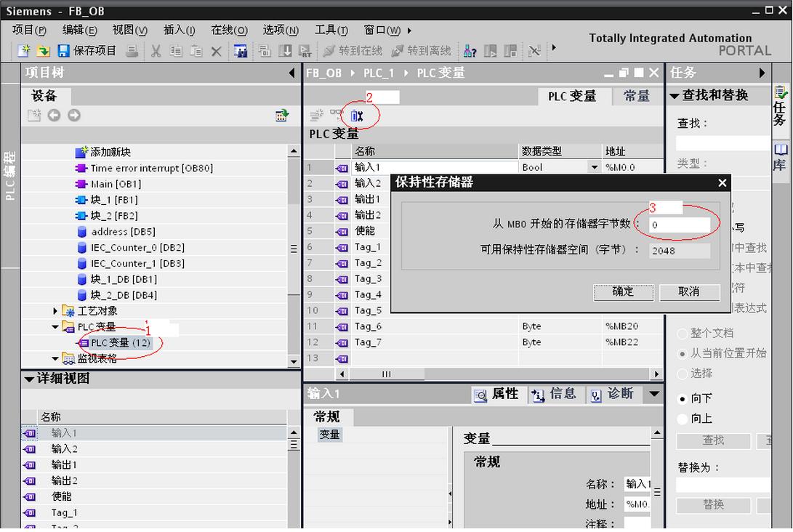Collapse the PLC 变量 folder node

click(55, 326)
